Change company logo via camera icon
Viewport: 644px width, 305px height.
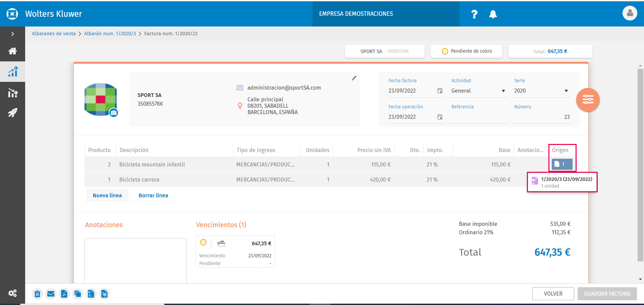pyautogui.click(x=114, y=113)
